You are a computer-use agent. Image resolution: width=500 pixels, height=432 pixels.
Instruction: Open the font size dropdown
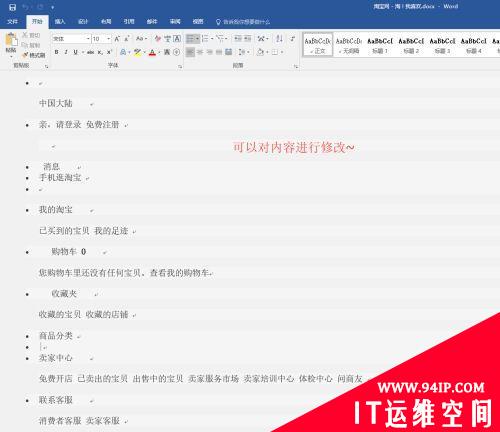coord(108,39)
